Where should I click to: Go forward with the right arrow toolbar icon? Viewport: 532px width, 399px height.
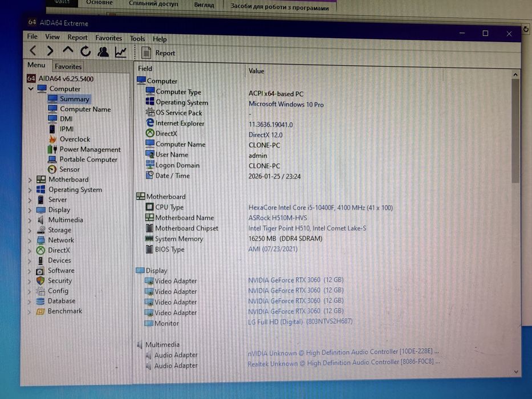[50, 51]
